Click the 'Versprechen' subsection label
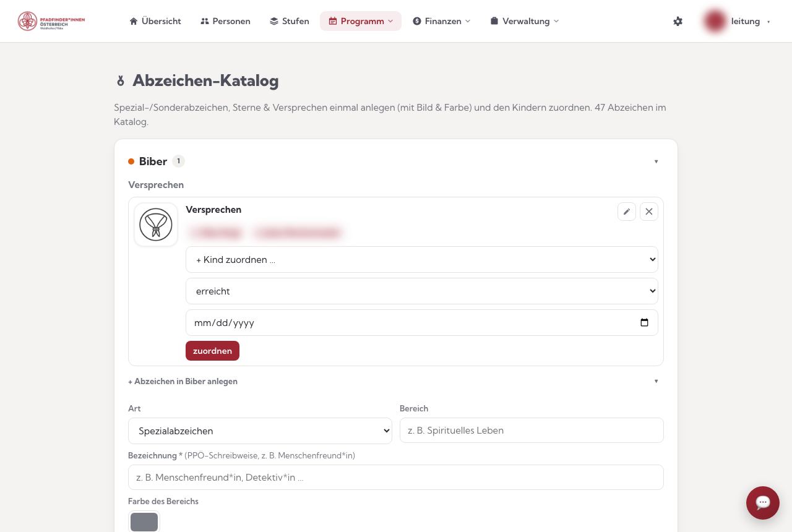Viewport: 792px width, 532px height. (156, 185)
